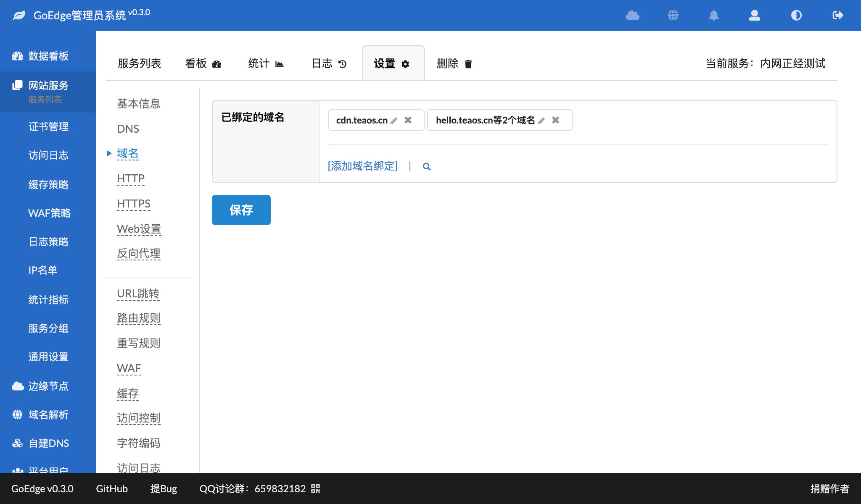
Task: Open WAF settings section
Action: coord(129,369)
